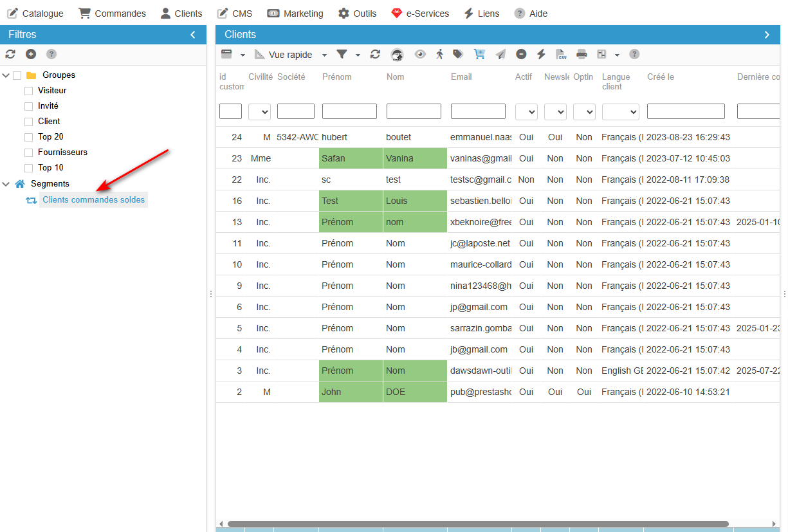Open the Actif column filter dropdown
The height and width of the screenshot is (532, 788).
click(526, 112)
